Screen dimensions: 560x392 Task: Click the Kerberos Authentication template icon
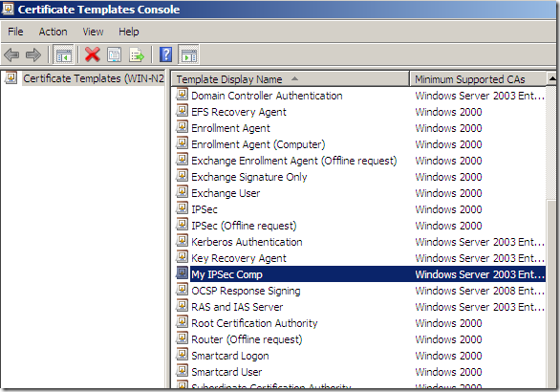182,241
